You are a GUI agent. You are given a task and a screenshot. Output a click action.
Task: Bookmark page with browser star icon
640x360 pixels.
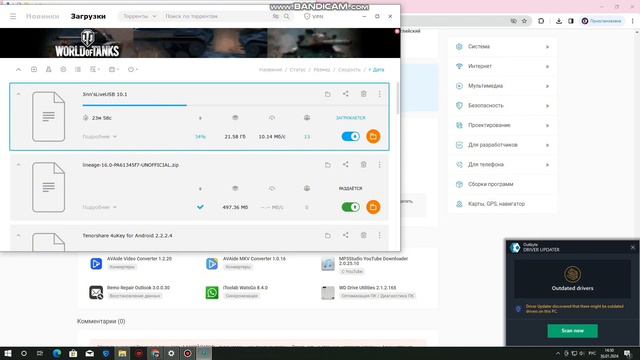point(524,21)
